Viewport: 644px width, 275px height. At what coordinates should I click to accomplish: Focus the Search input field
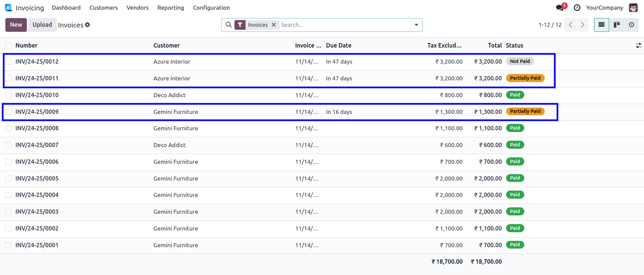pyautogui.click(x=344, y=25)
